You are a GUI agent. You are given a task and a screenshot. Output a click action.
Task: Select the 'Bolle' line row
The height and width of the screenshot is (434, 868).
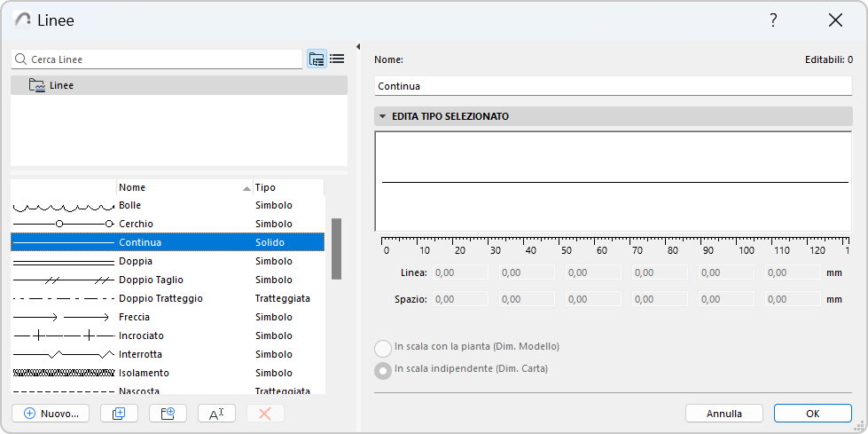[x=168, y=206]
